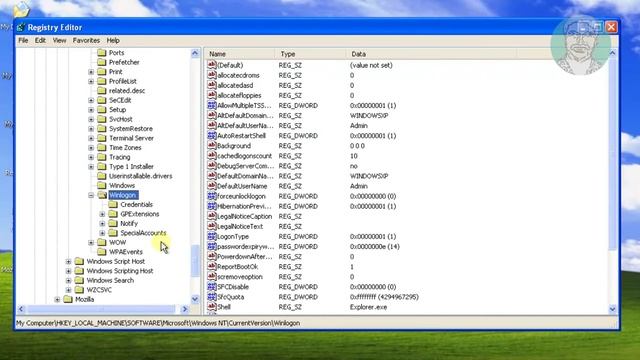
Task: Click tree pane horizontal scroll left arrow
Action: click(x=21, y=309)
